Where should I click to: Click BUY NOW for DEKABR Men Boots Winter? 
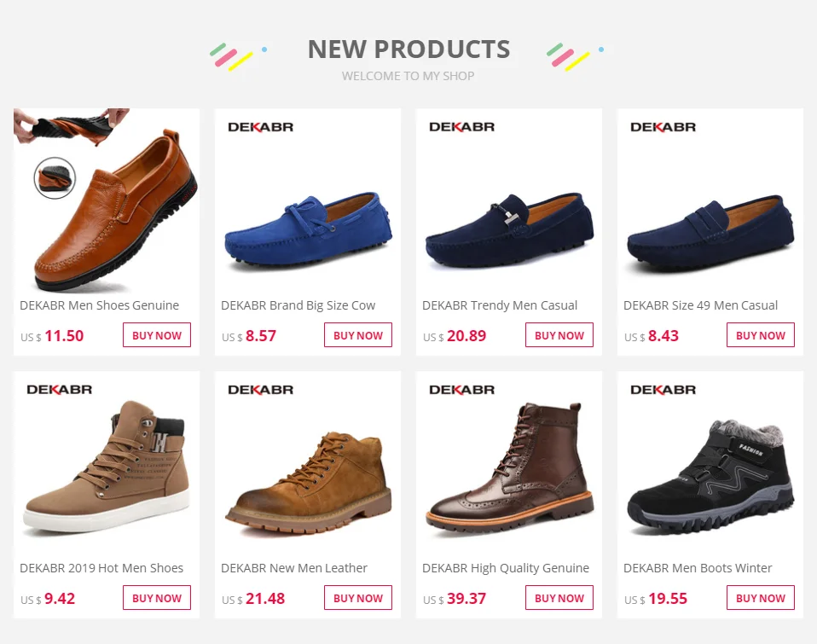click(760, 598)
